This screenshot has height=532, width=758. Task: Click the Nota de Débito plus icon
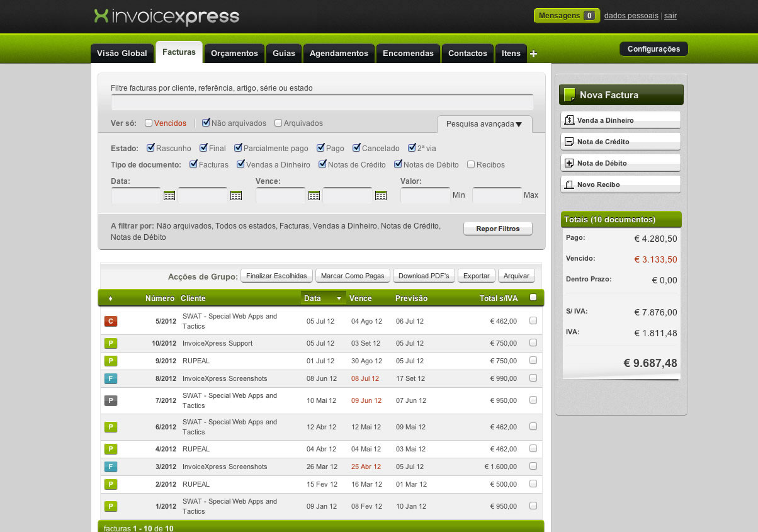(569, 163)
